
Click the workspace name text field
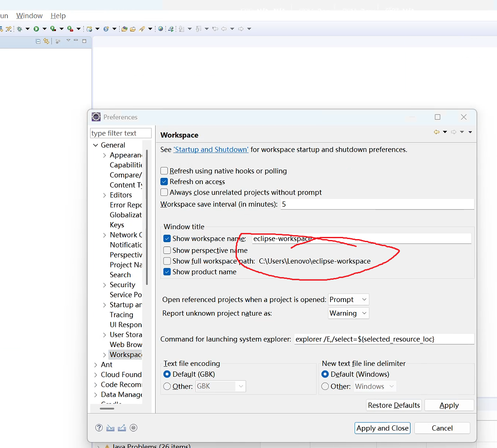361,239
